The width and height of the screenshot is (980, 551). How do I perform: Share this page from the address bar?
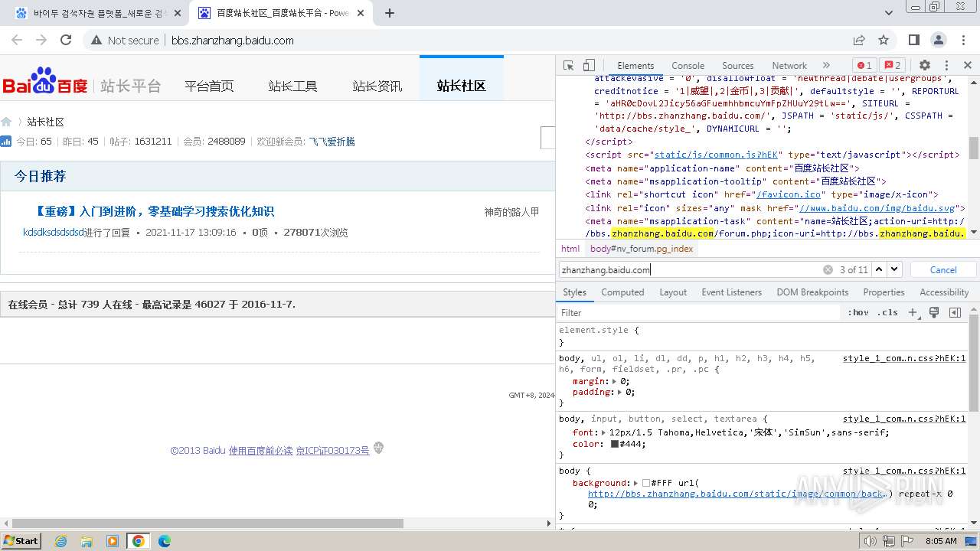tap(859, 40)
